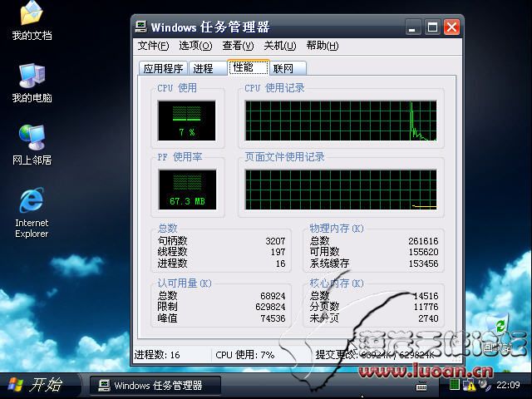Click the 进程数 value 16 in 总数 group
Viewport: 532px width, 399px height.
coord(281,264)
